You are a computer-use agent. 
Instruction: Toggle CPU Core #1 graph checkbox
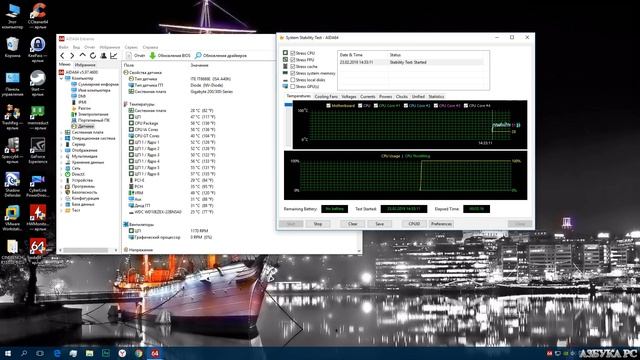376,106
